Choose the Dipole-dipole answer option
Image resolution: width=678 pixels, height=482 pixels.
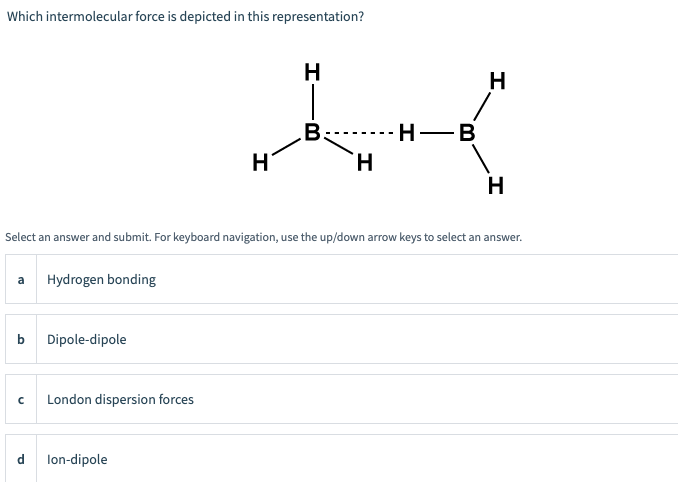pos(87,340)
